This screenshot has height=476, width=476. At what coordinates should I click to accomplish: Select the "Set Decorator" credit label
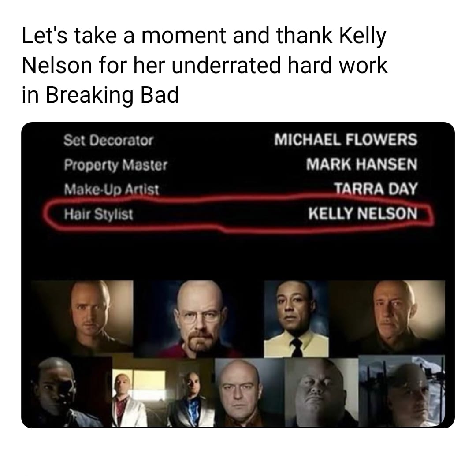108,140
